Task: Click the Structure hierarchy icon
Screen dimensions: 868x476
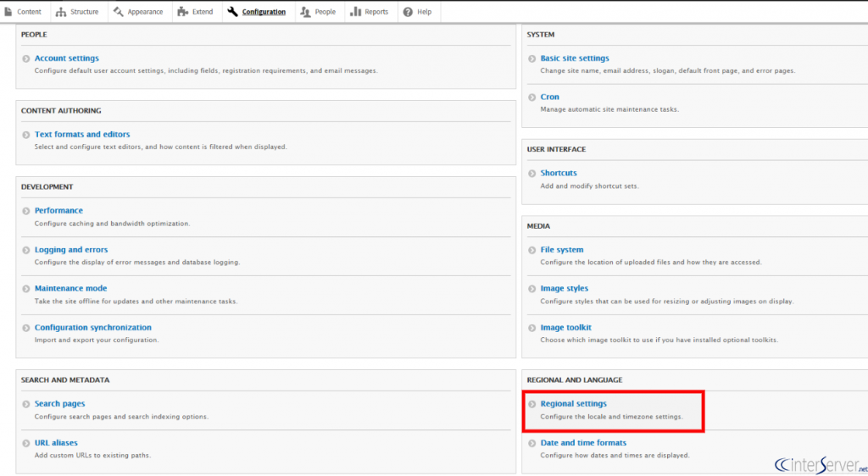Action: click(x=61, y=12)
